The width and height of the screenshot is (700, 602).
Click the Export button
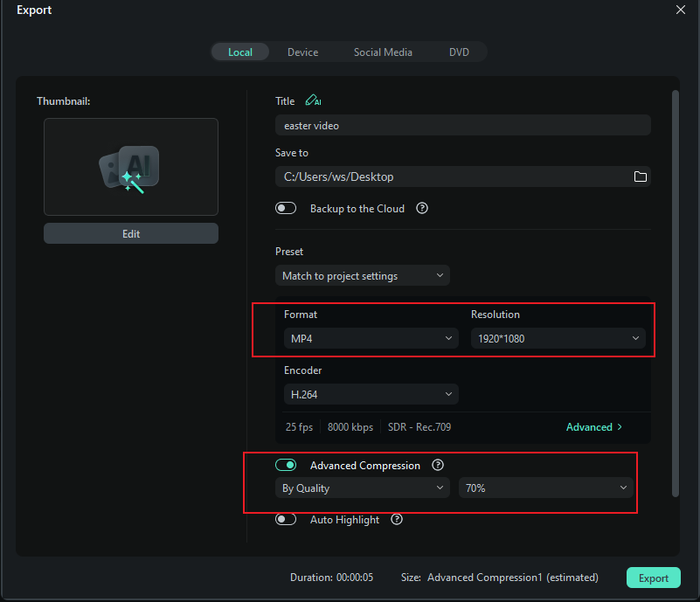click(653, 578)
